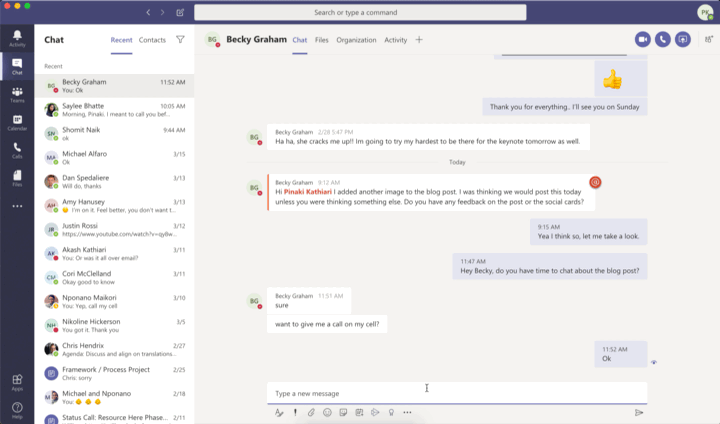
Task: Click Becky Graham's avatar in header
Action: coord(212,40)
